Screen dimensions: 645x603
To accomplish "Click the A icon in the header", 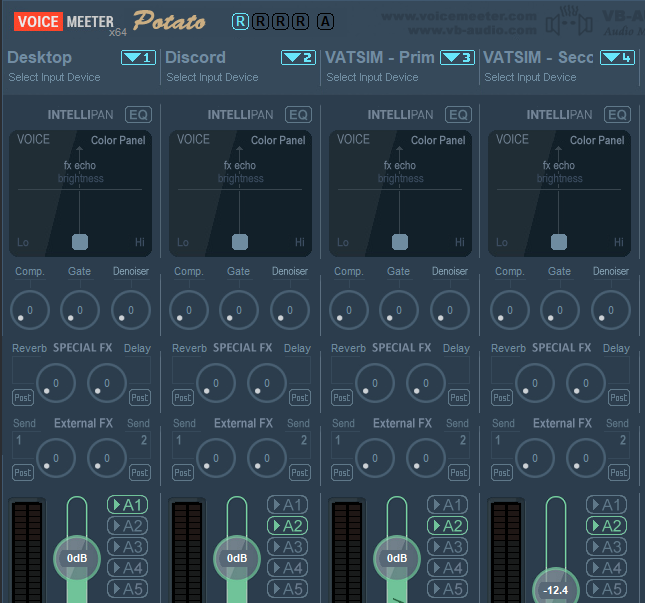I will pos(325,21).
